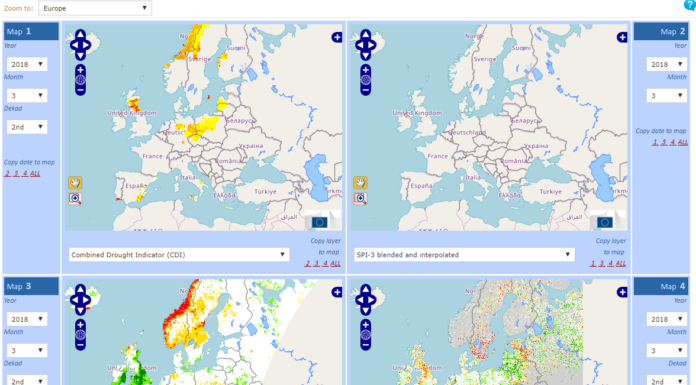
Task: Zoom out on Map 1
Action: point(80,90)
